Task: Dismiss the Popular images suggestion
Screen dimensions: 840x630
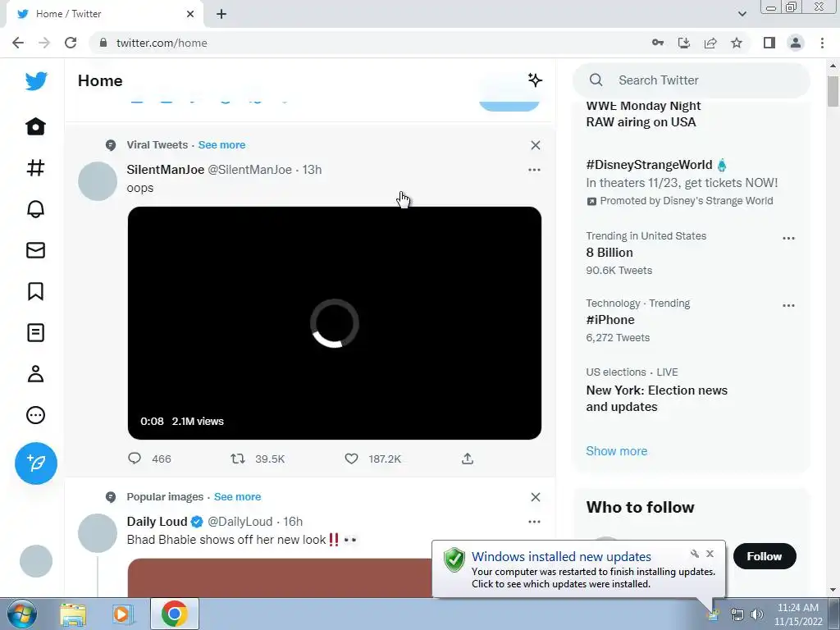Action: click(x=535, y=497)
